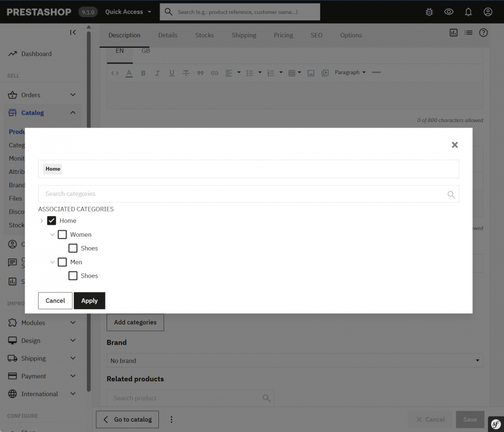Open the help question mark icon
Screen dimensions: 504x432
coord(483,32)
